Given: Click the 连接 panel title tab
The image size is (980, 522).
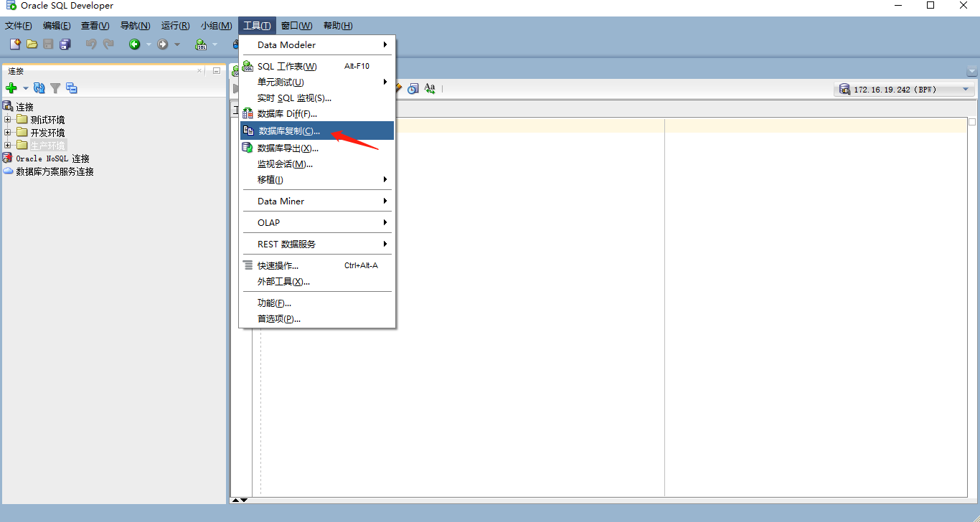Looking at the screenshot, I should 16,71.
